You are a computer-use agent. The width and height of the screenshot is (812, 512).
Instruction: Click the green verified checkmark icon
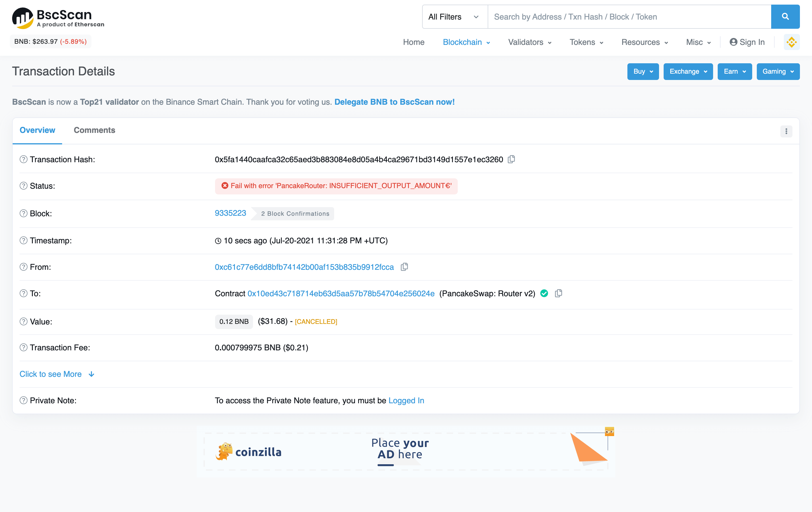coord(544,293)
